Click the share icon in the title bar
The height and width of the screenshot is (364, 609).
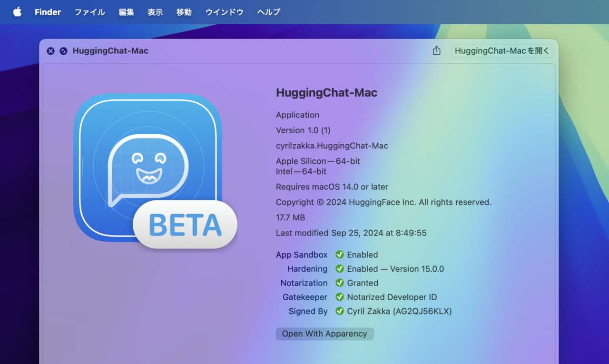(x=436, y=50)
